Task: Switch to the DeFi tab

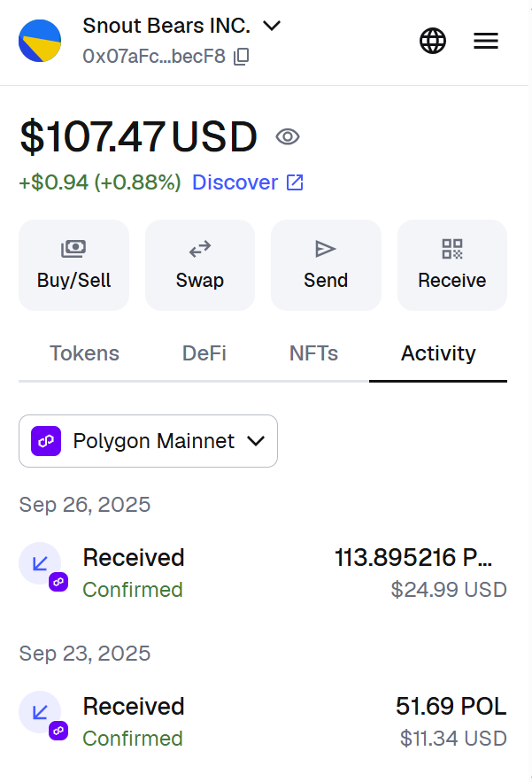Action: 204,353
